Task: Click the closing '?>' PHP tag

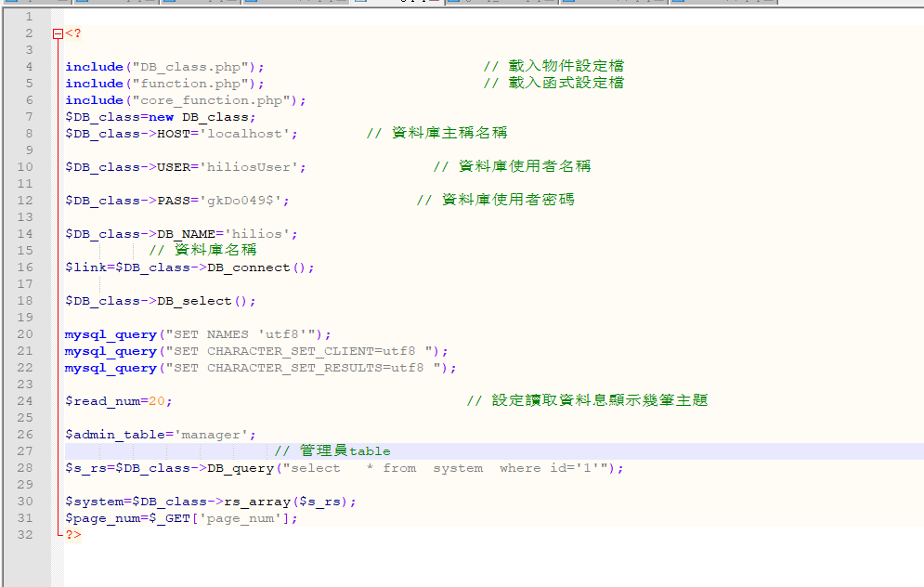Action: (73, 535)
